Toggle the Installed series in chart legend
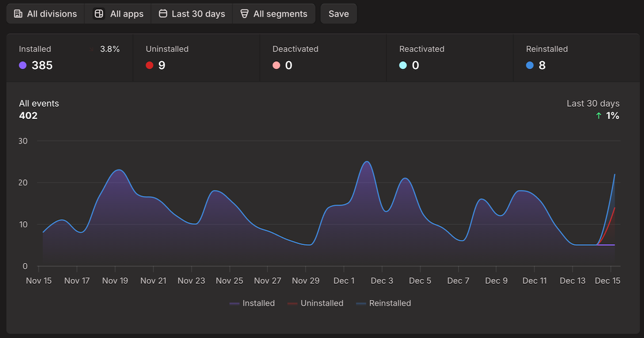The height and width of the screenshot is (338, 644). (x=252, y=304)
